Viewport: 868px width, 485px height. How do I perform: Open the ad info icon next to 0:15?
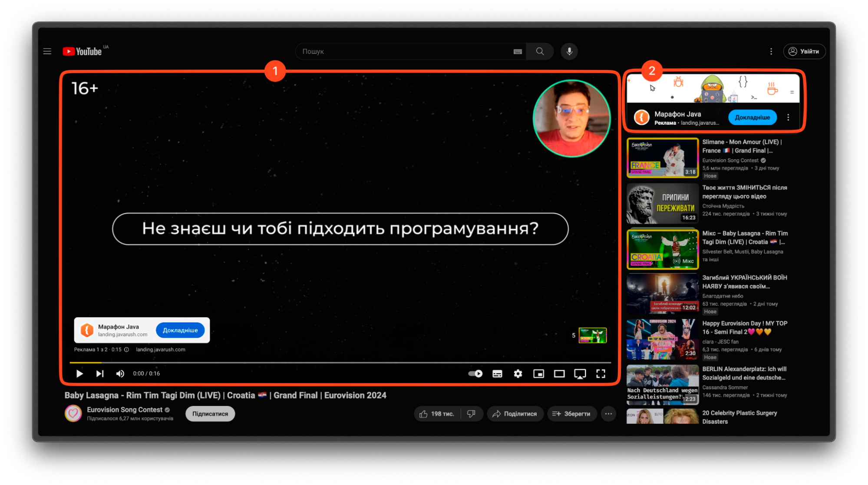pos(126,349)
